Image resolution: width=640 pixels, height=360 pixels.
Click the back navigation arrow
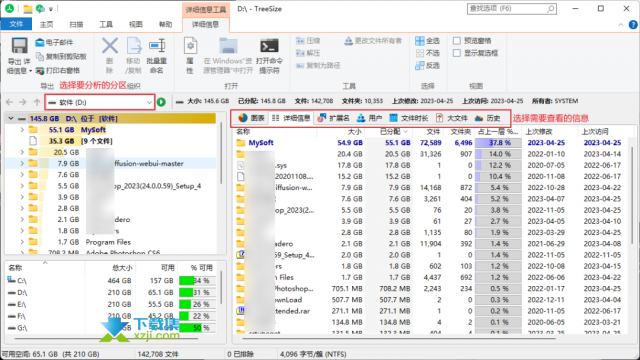click(10, 102)
